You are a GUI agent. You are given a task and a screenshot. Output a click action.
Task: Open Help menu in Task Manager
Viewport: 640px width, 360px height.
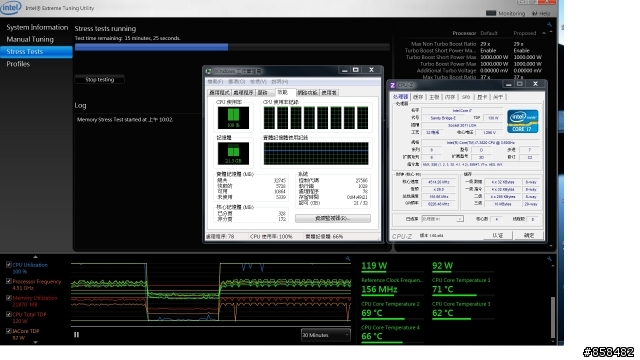(x=280, y=82)
